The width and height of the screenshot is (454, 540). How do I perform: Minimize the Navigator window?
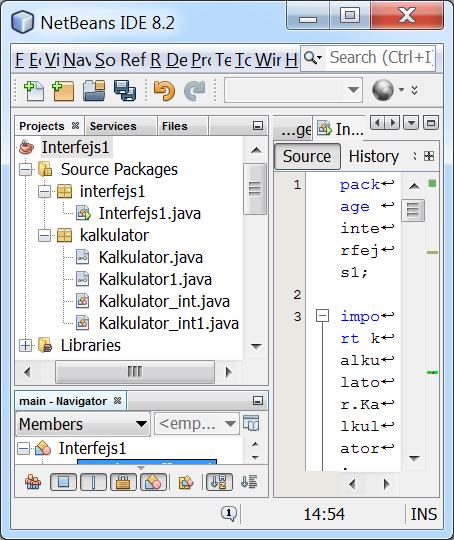(258, 401)
